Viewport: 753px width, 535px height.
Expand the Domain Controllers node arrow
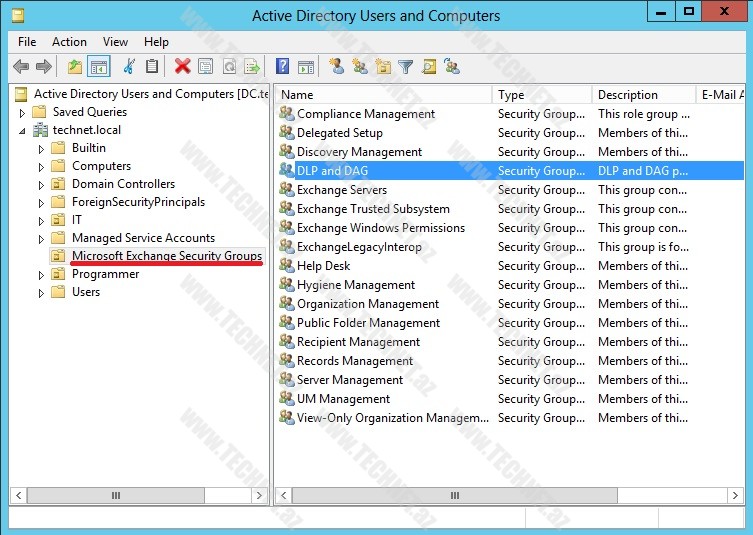pyautogui.click(x=42, y=184)
